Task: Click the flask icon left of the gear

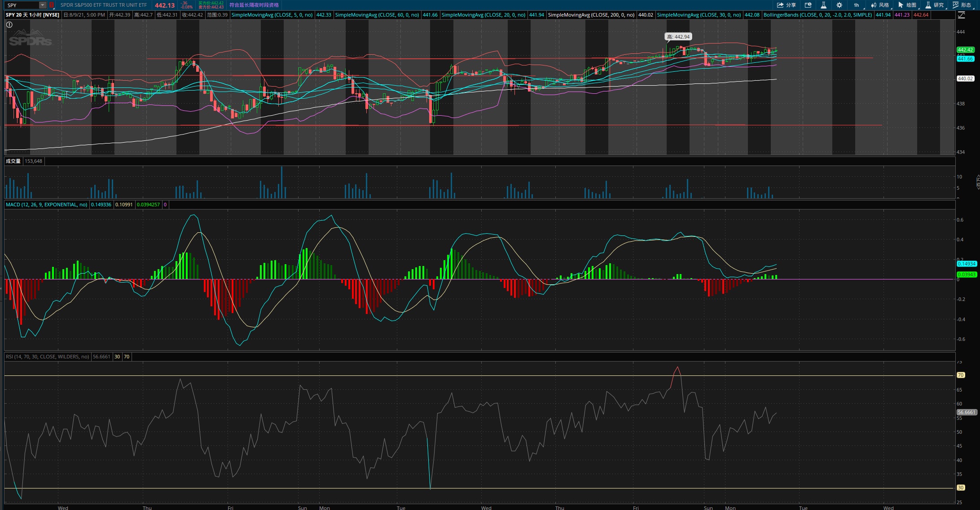Action: click(x=824, y=5)
